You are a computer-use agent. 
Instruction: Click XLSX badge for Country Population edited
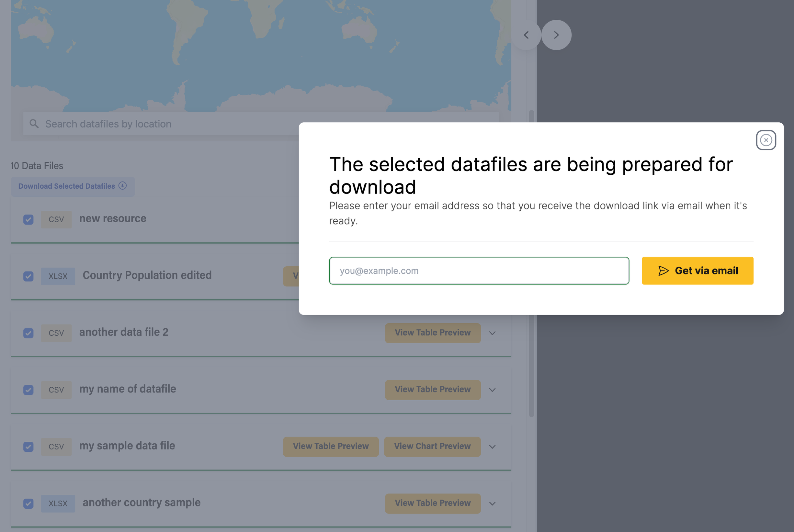[x=58, y=276]
